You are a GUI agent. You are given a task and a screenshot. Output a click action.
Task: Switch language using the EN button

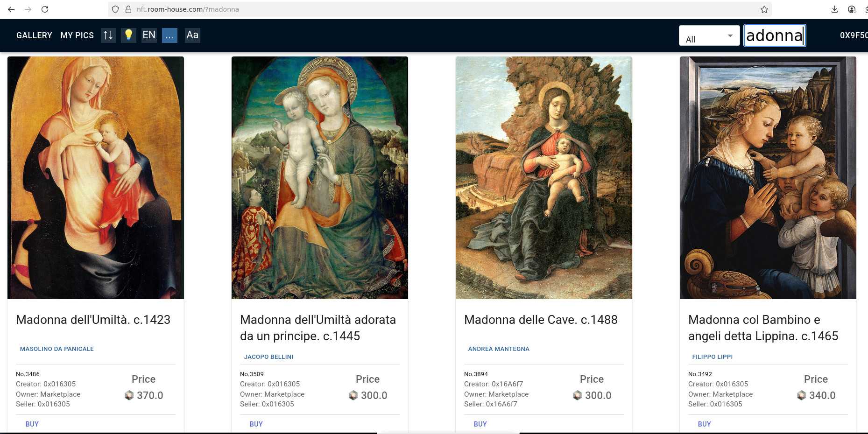149,35
